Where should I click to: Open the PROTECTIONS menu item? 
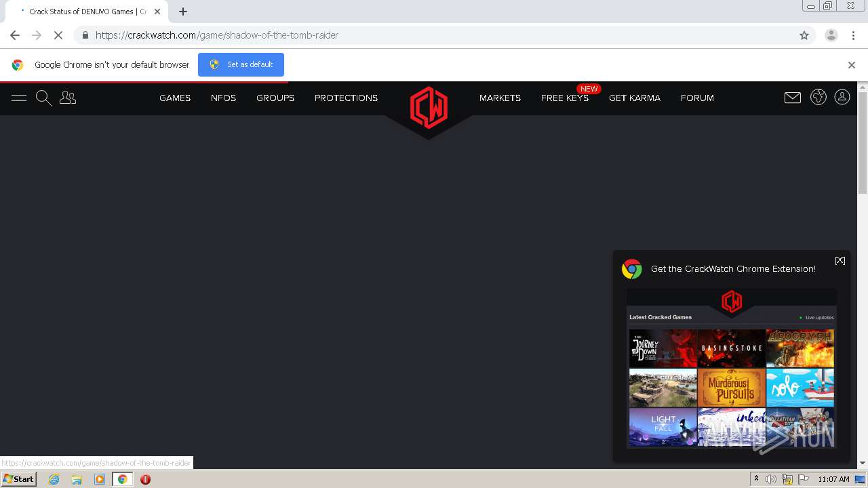click(x=346, y=98)
